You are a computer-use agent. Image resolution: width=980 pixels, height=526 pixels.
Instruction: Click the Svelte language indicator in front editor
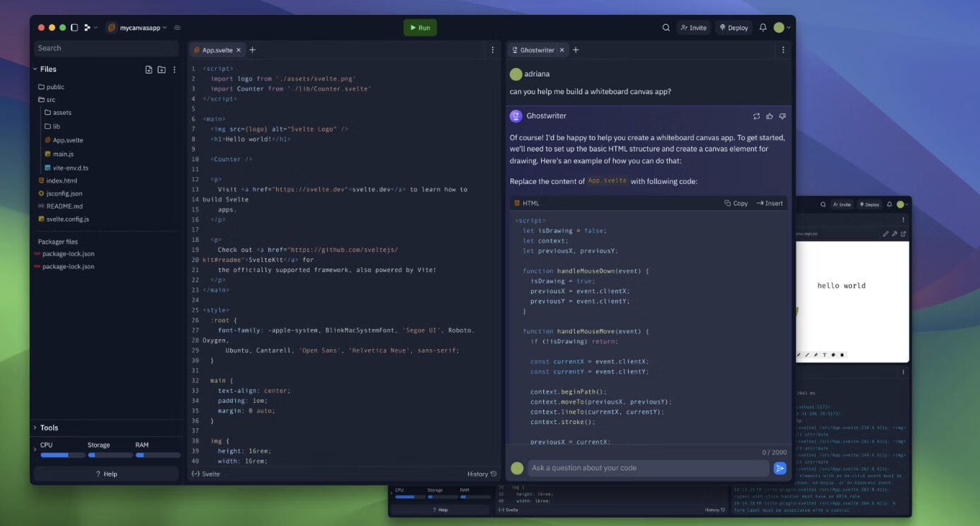(206, 474)
